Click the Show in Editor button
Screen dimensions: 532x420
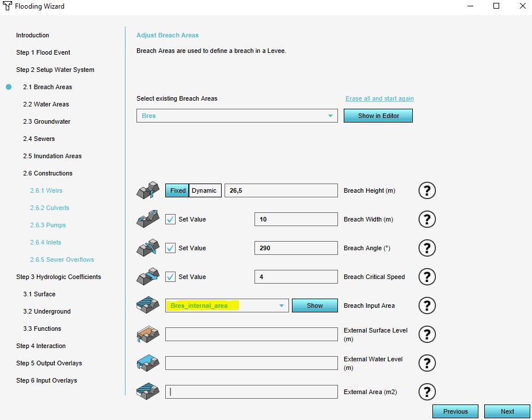tap(378, 116)
